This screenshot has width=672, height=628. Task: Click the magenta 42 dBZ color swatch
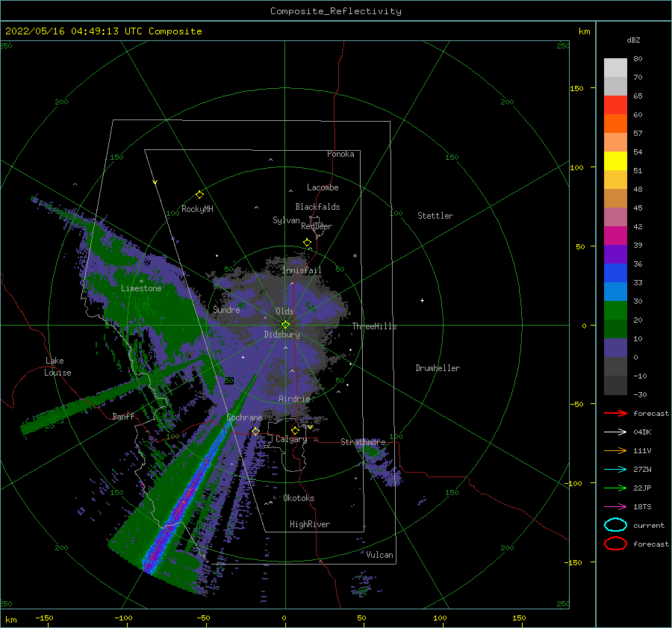pyautogui.click(x=615, y=236)
